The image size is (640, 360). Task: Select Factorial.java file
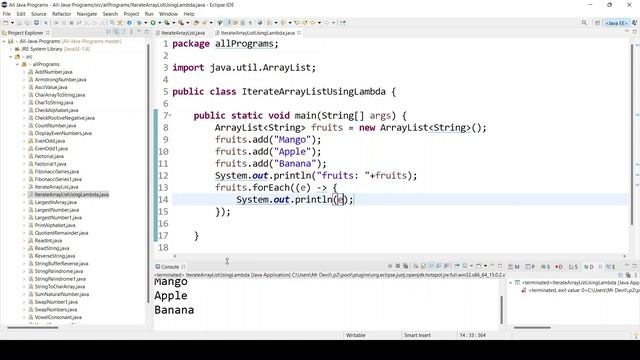49,156
